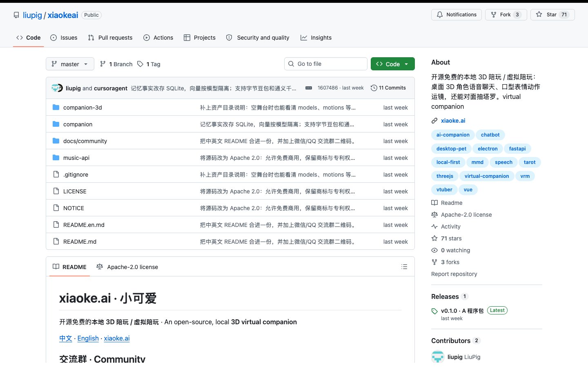Image resolution: width=588 pixels, height=368 pixels.
Task: Click the vtuber topic tag
Action: pyautogui.click(x=444, y=190)
